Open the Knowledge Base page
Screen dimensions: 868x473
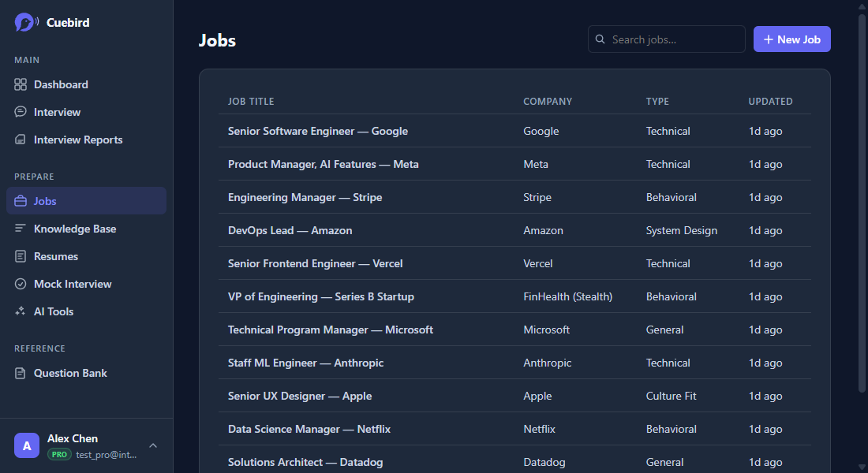86,229
